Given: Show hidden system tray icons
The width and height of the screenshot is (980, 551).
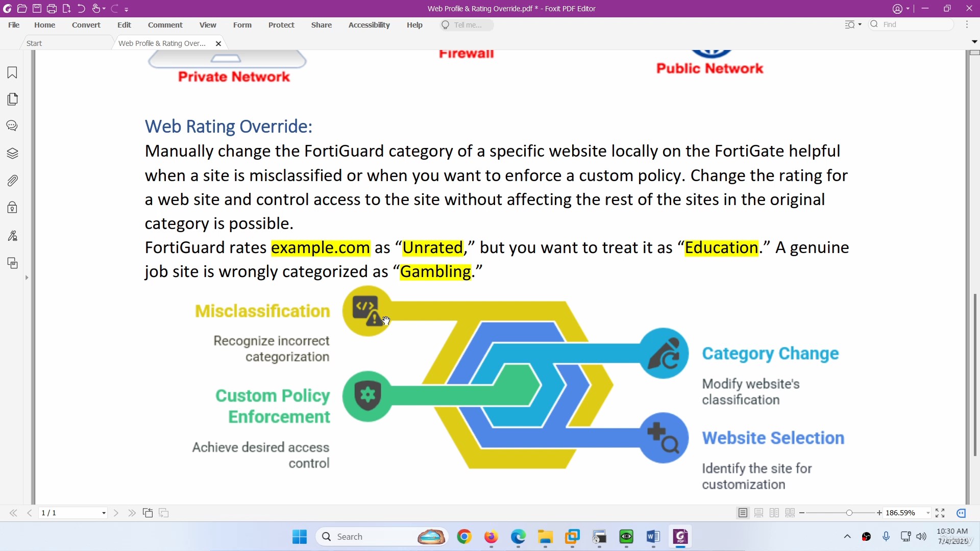Looking at the screenshot, I should coord(847,537).
